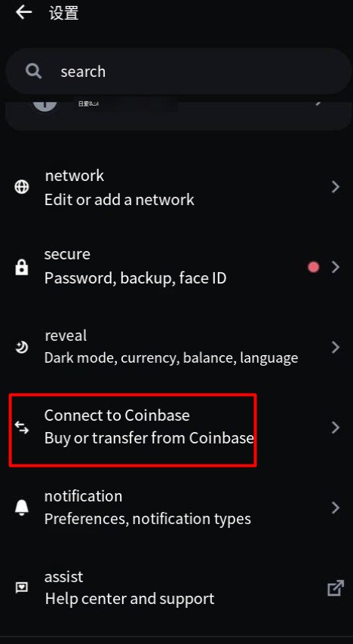
Task: Click the swap arrows Coinbase icon
Action: click(x=21, y=428)
